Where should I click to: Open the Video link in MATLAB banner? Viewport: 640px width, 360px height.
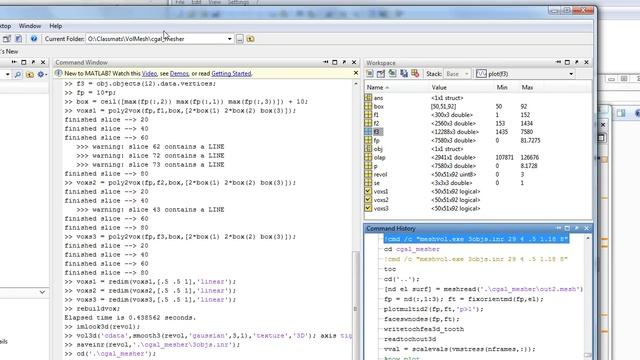[x=149, y=73]
